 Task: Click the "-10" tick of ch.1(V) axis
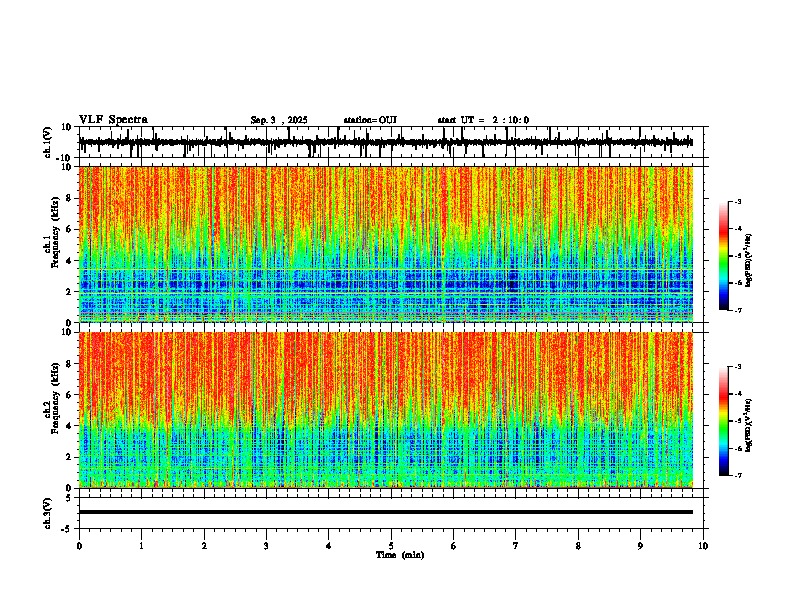coord(65,158)
